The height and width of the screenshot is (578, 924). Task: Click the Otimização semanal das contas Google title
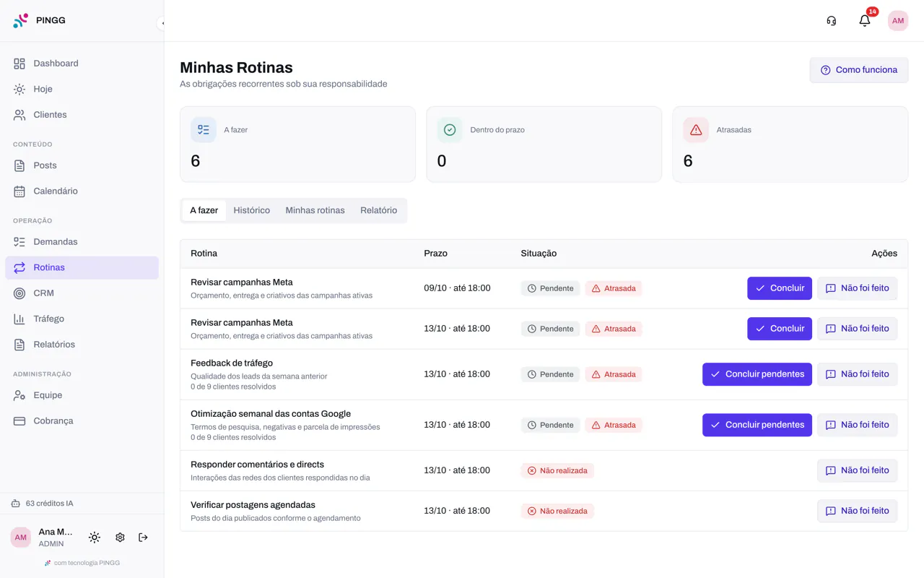[271, 414]
